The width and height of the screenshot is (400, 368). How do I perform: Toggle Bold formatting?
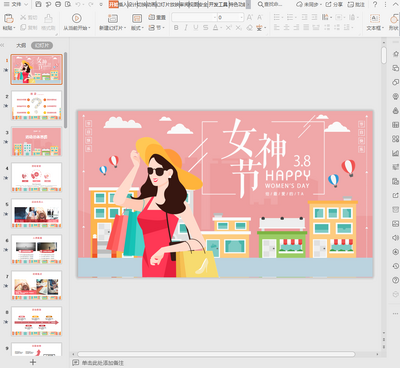pos(176,28)
